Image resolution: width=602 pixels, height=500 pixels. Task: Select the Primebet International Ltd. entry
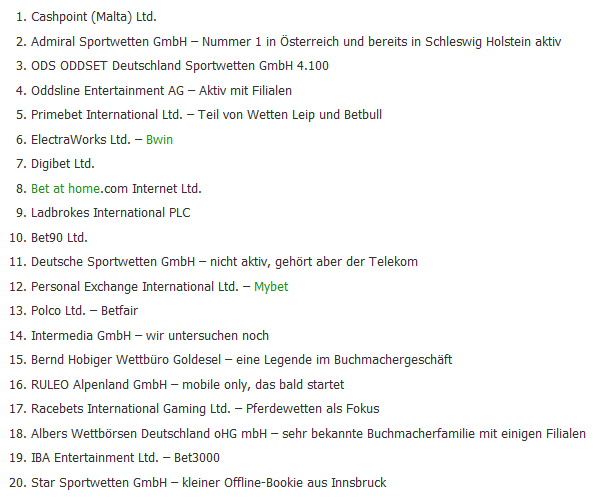pos(207,115)
